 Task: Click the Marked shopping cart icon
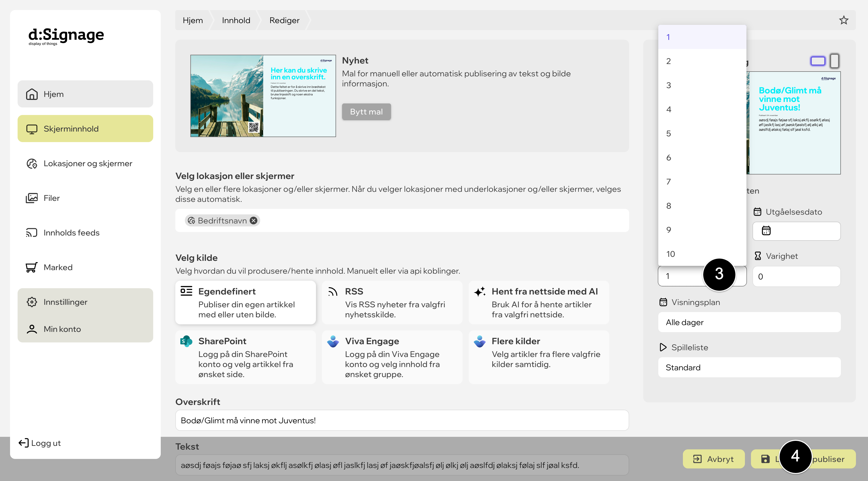(32, 267)
